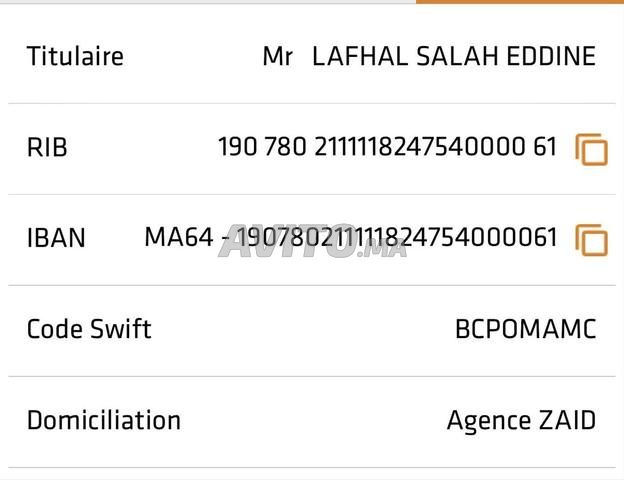The image size is (624, 480).
Task: Tap the gray inactive tab bar at top
Action: coord(208,2)
